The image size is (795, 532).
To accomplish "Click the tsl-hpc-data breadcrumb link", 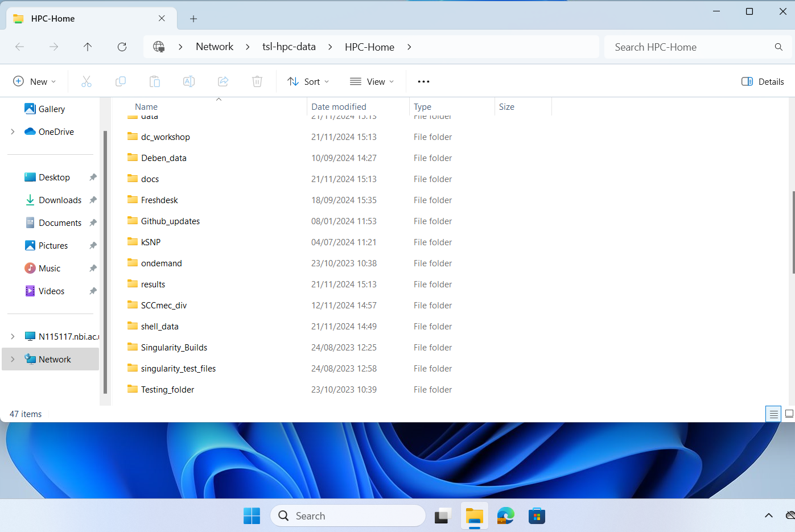I will tap(289, 47).
